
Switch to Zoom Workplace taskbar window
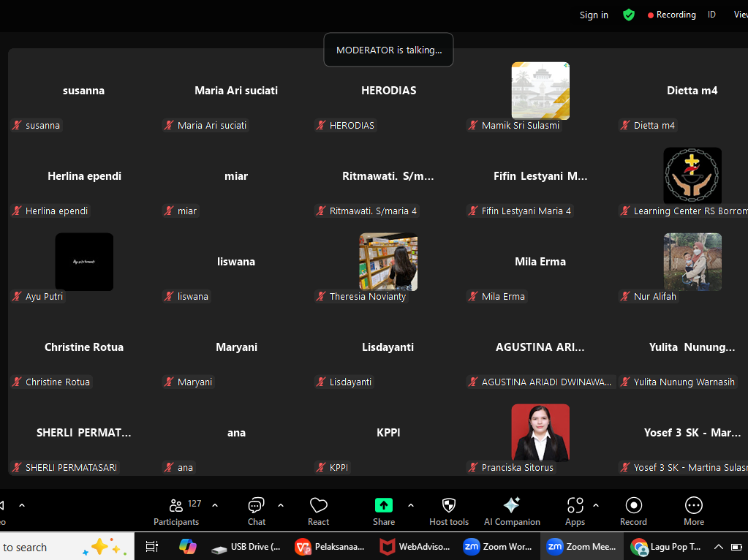pyautogui.click(x=499, y=547)
